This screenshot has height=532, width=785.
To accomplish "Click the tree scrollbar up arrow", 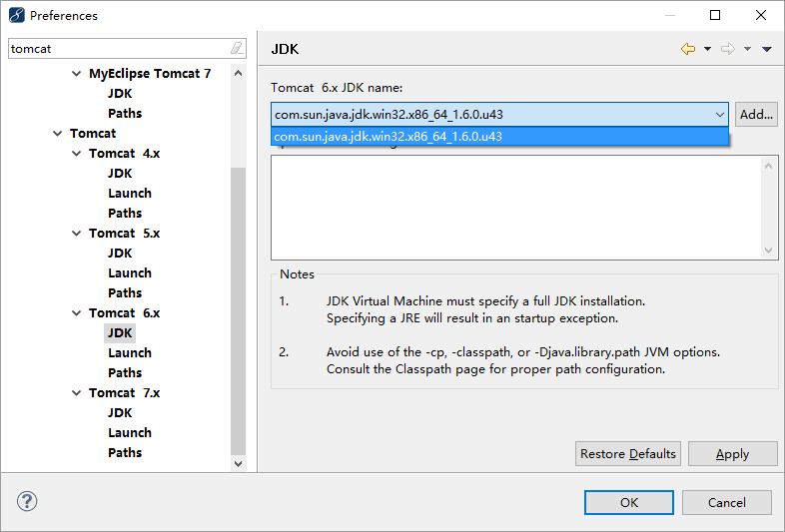I will pos(239,73).
